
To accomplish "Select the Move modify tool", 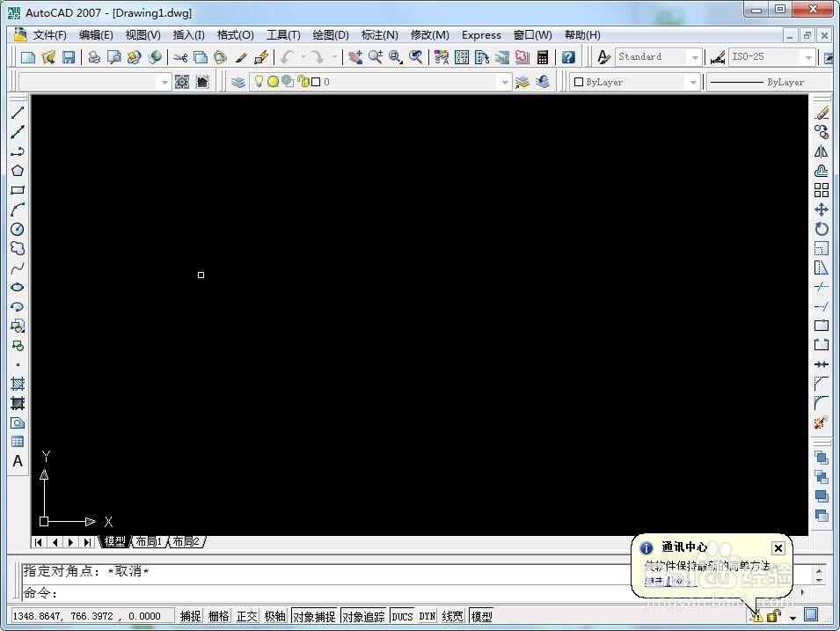I will (x=822, y=209).
